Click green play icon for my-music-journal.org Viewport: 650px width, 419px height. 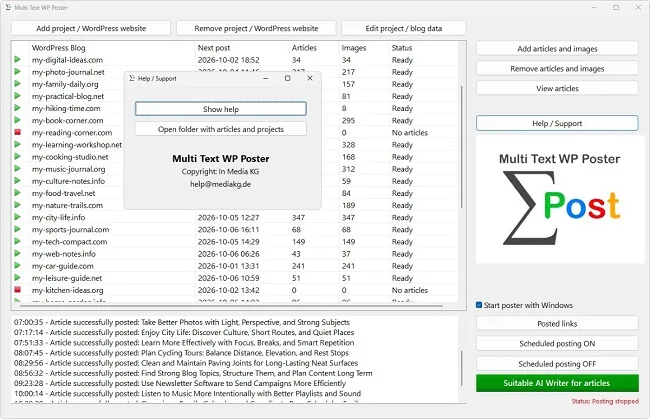click(x=17, y=169)
